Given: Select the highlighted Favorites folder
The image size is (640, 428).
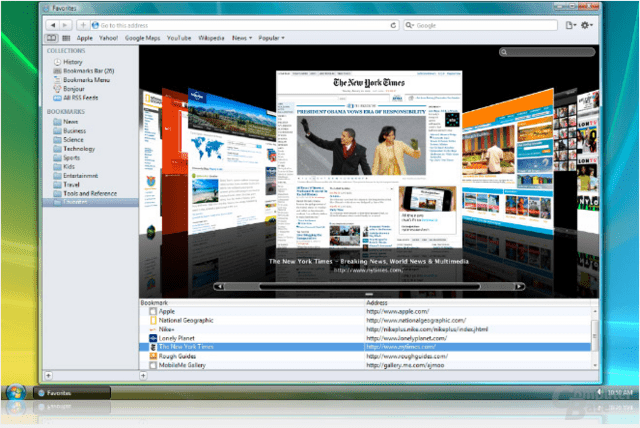Looking at the screenshot, I should pos(91,202).
